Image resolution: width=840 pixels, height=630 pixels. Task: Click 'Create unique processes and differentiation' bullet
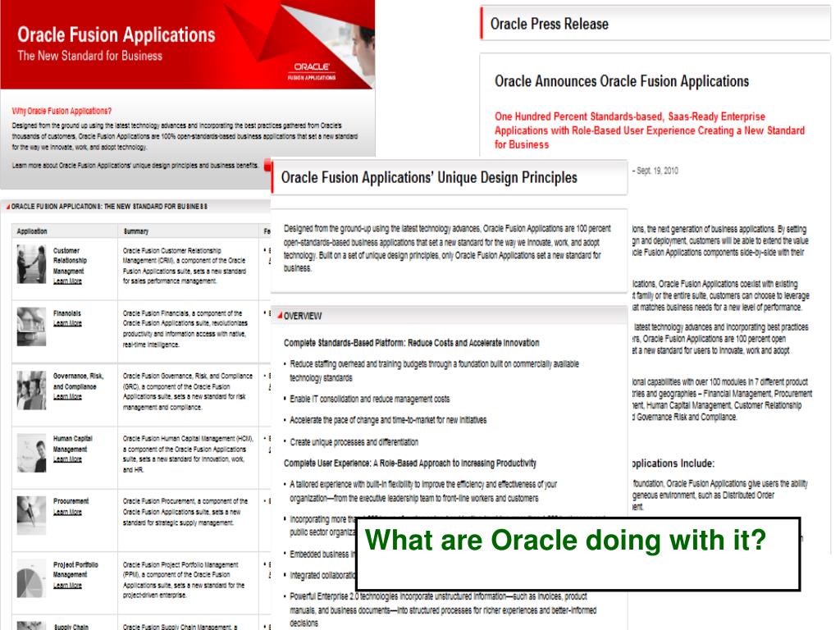(x=354, y=442)
